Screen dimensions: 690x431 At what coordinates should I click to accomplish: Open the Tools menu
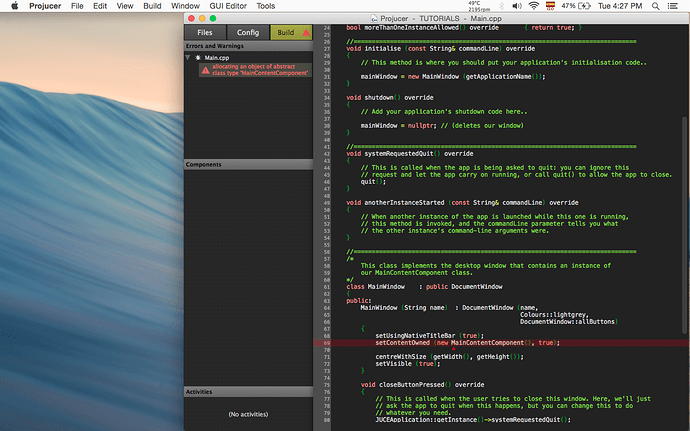click(265, 6)
